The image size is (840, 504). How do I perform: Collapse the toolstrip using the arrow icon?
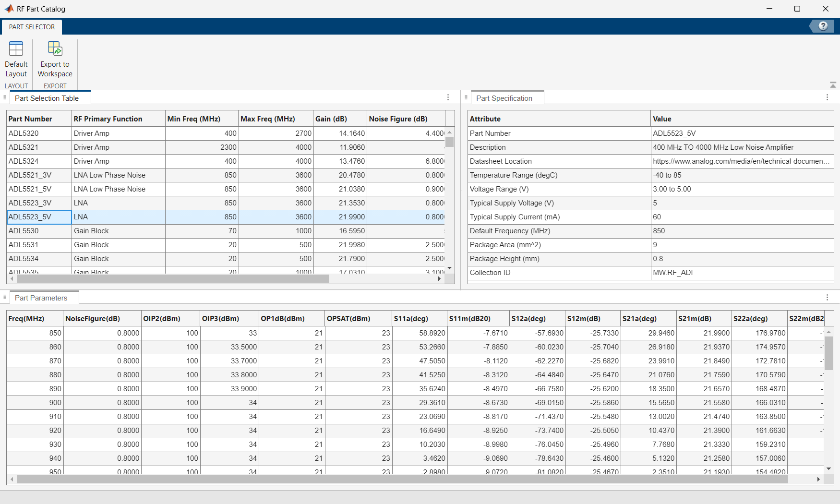coord(833,85)
